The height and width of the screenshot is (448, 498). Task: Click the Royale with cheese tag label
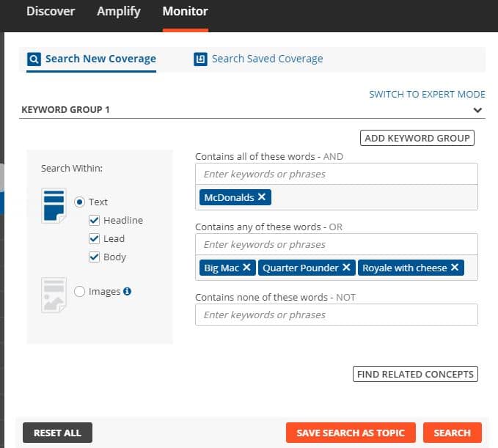(405, 268)
